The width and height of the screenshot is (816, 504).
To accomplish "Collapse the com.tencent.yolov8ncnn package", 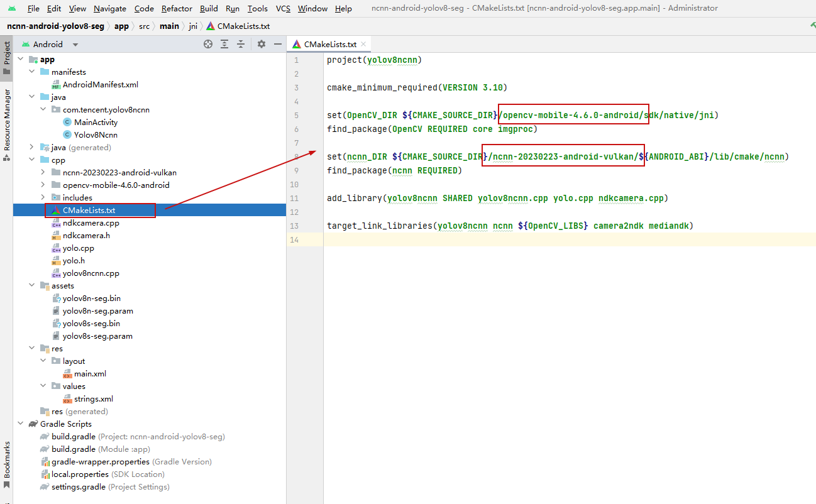I will [x=43, y=109].
